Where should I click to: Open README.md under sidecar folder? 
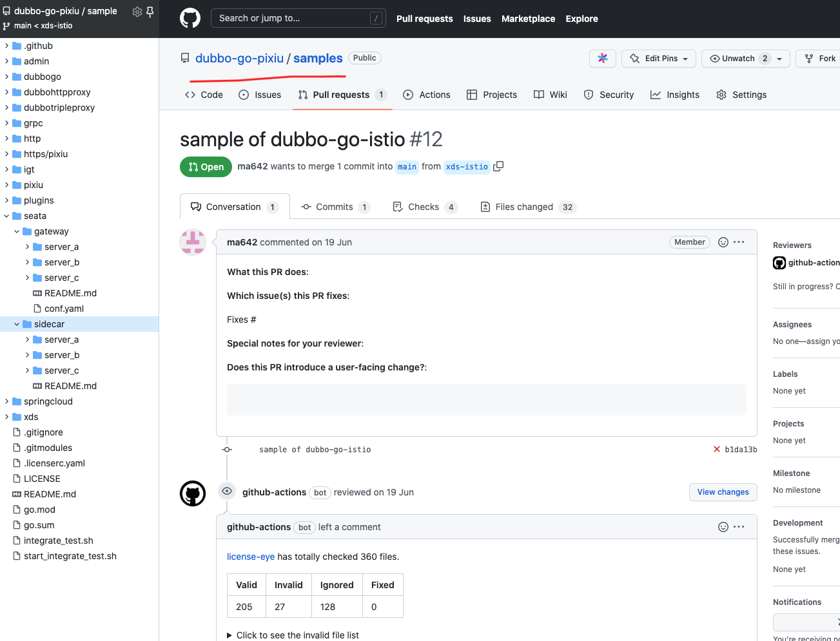pyautogui.click(x=70, y=386)
